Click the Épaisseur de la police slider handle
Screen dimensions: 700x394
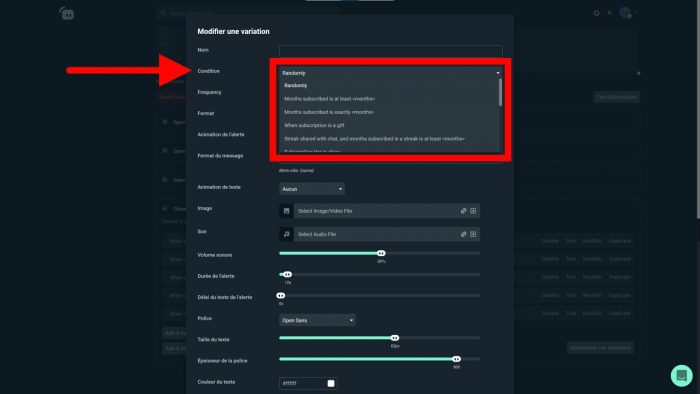pyautogui.click(x=456, y=359)
